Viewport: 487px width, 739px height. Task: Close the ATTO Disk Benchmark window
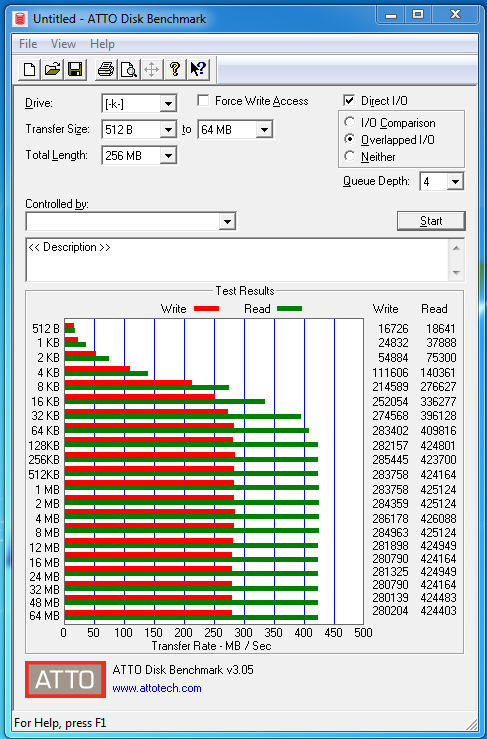point(455,15)
